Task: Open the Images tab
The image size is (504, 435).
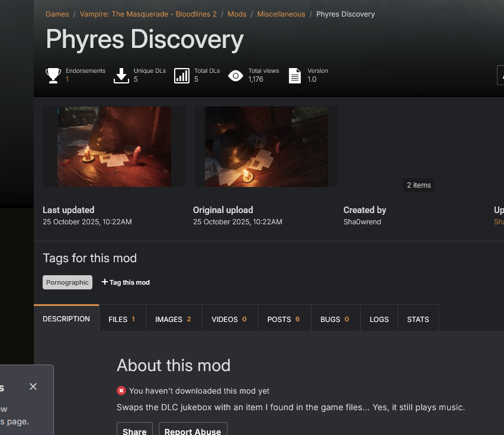Action: click(x=174, y=319)
